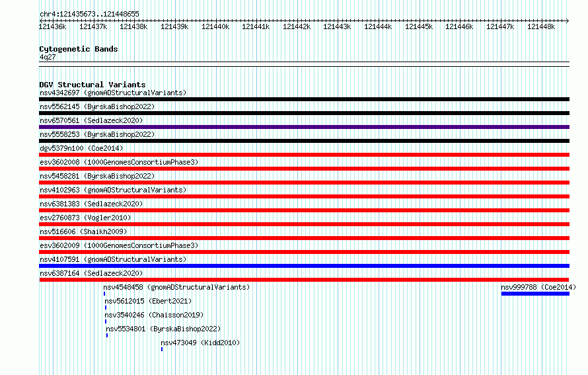Click the DGV Structural Variants track title
Screen dimensions: 588x375
92,85
